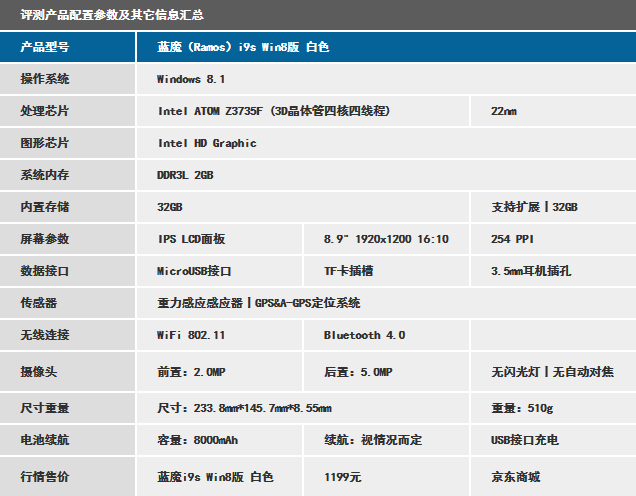Click the 容量: 8000mAh cell

tap(219, 440)
